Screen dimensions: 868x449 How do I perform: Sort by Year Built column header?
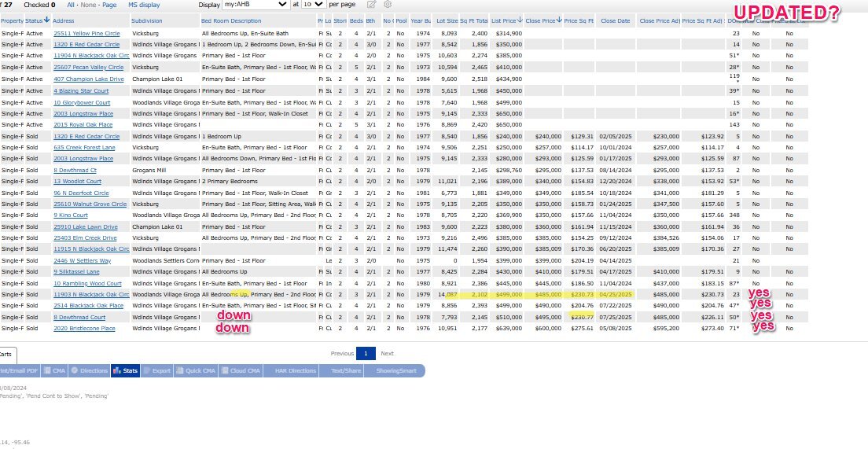[421, 21]
